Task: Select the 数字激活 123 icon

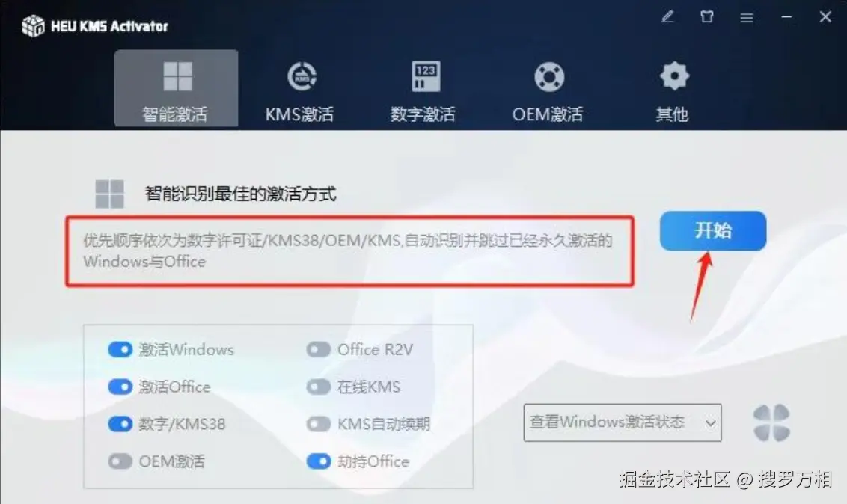Action: coord(426,76)
